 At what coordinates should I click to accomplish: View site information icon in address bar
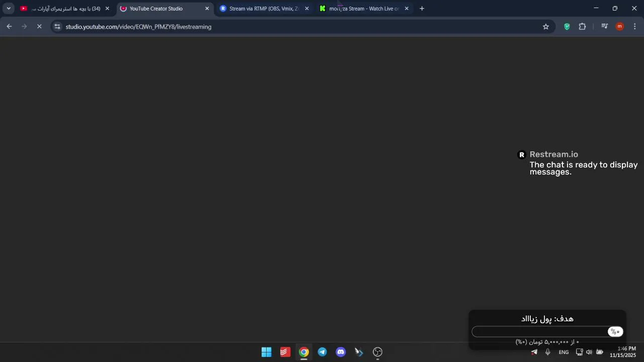click(x=57, y=27)
